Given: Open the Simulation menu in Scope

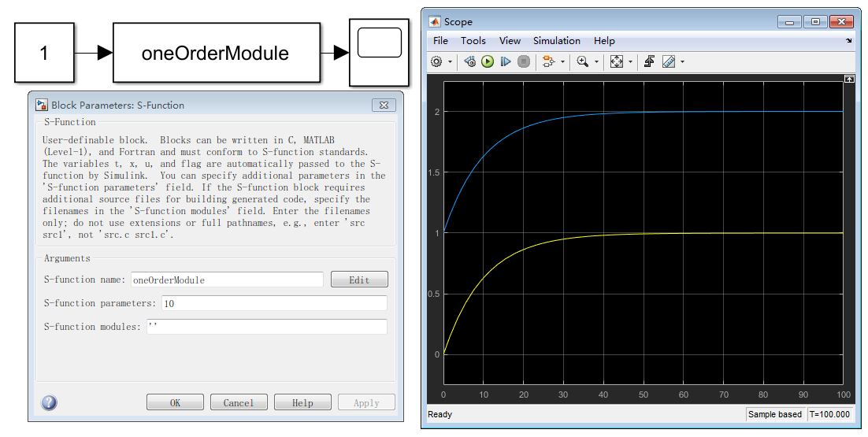Looking at the screenshot, I should click(x=557, y=41).
